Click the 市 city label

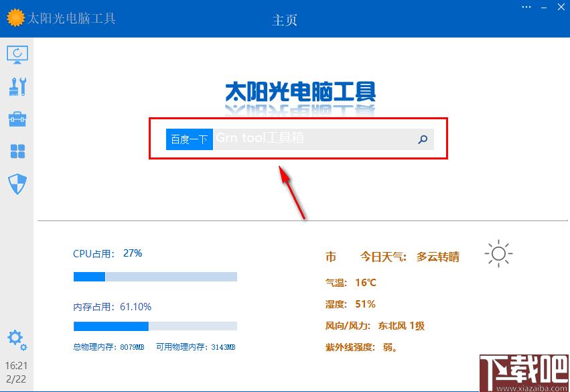pyautogui.click(x=331, y=257)
